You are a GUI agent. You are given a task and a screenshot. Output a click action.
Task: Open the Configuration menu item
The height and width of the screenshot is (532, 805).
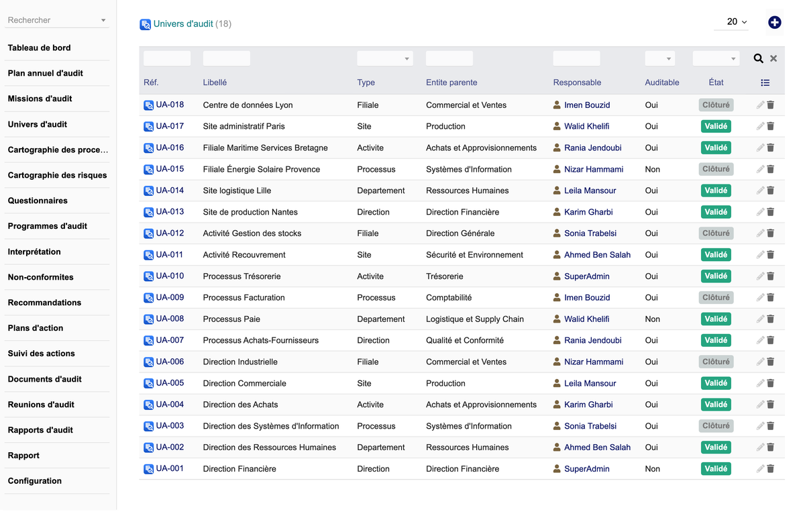click(35, 481)
